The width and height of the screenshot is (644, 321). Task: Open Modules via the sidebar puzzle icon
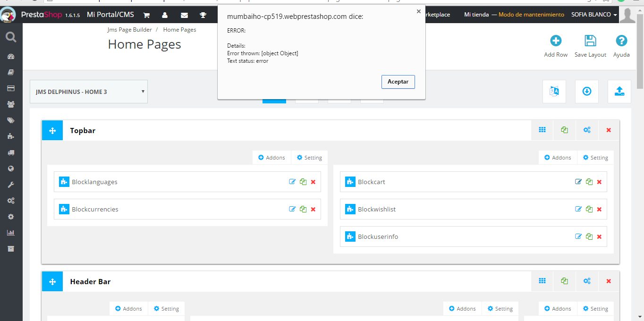(x=11, y=136)
